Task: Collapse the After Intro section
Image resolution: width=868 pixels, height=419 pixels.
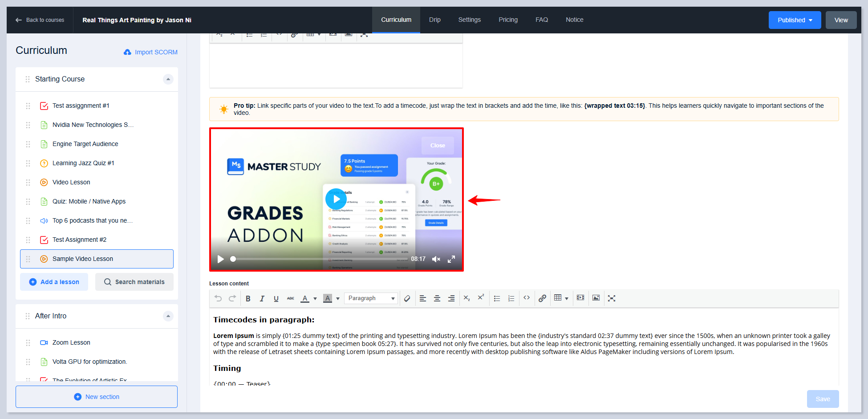Action: 168,316
